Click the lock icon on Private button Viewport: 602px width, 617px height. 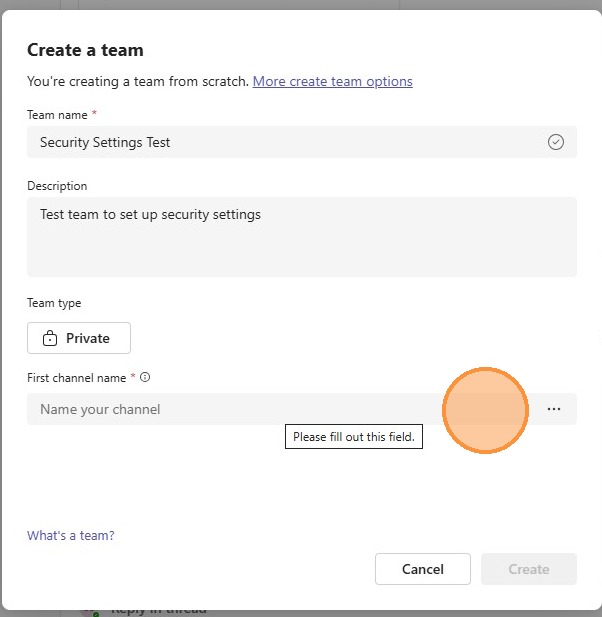(x=50, y=339)
